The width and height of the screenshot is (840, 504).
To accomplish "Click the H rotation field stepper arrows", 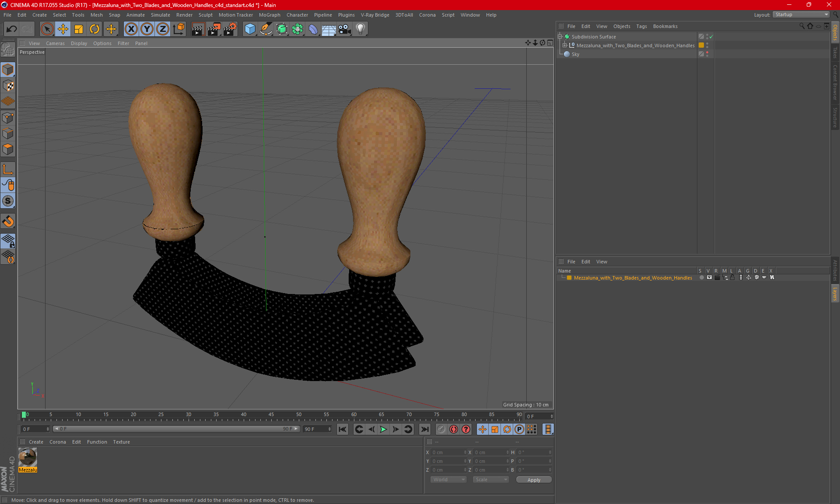I will click(550, 452).
